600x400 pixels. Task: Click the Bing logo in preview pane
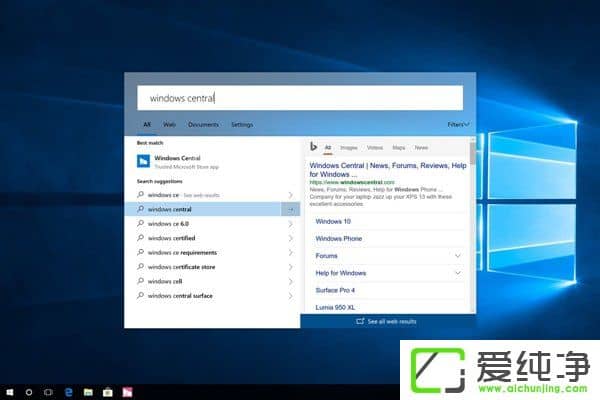(x=313, y=147)
